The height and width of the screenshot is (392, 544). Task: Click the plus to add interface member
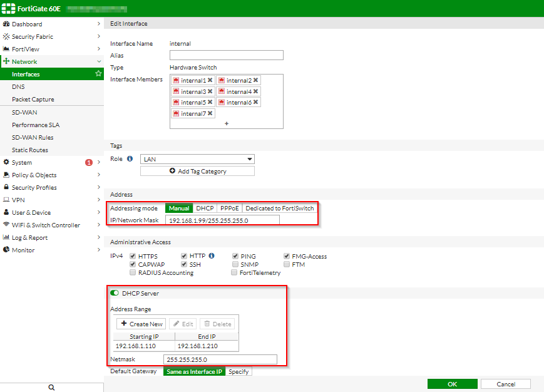click(x=225, y=123)
